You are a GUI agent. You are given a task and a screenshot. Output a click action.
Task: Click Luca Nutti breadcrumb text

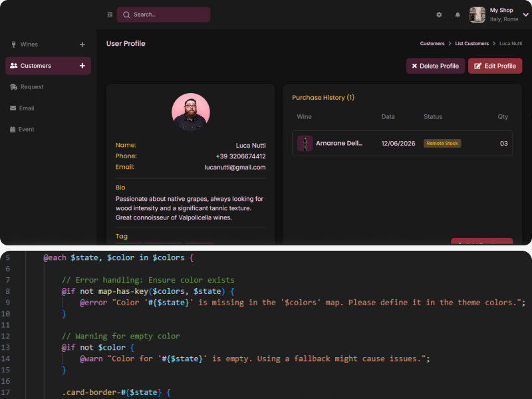click(x=511, y=43)
